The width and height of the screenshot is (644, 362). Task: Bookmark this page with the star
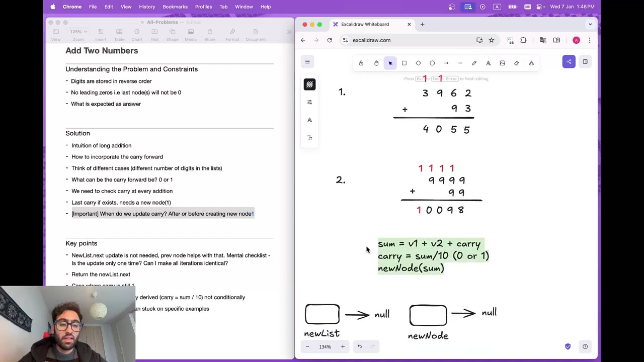point(492,40)
